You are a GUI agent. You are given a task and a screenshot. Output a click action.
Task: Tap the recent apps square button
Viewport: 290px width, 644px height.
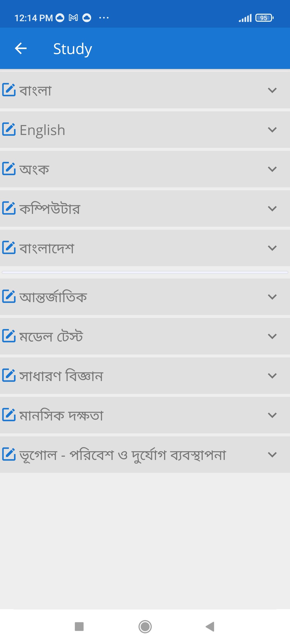pos(79,627)
